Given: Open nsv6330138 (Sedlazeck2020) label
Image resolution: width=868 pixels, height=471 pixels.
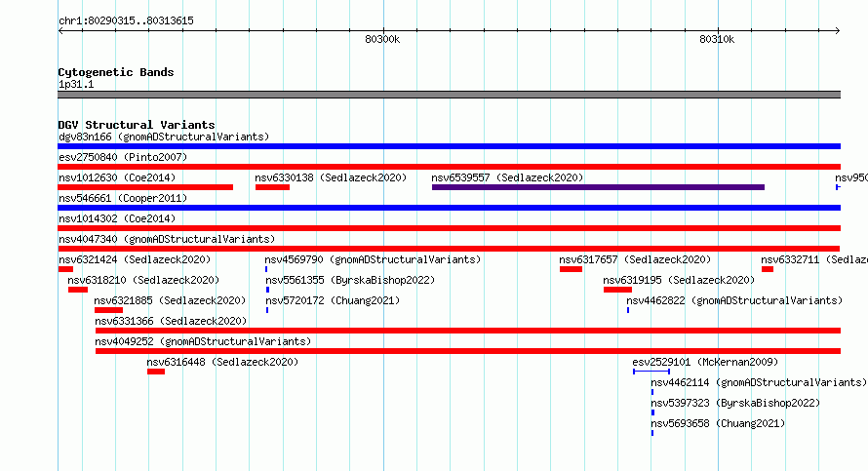Looking at the screenshot, I should pos(331,177).
